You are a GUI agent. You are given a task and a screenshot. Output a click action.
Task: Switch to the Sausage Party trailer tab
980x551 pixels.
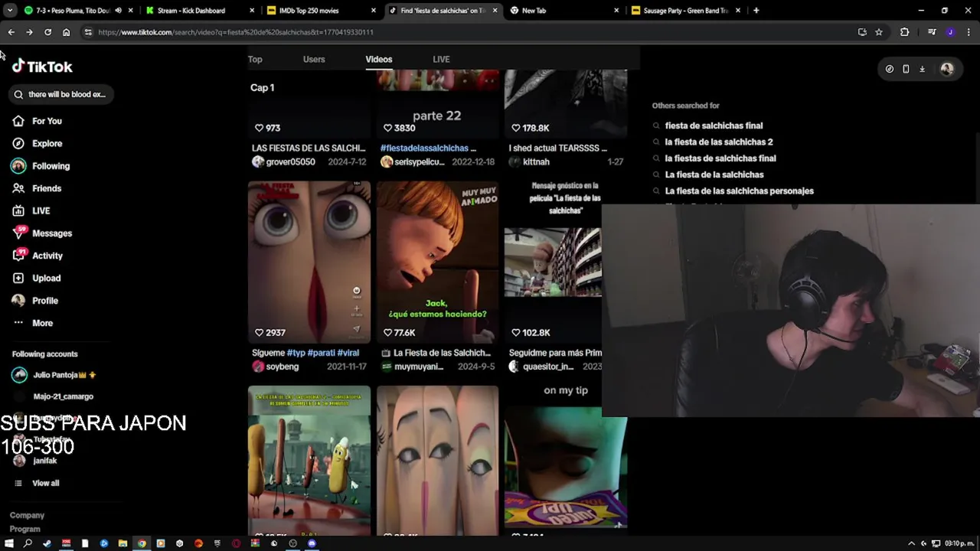coord(685,11)
